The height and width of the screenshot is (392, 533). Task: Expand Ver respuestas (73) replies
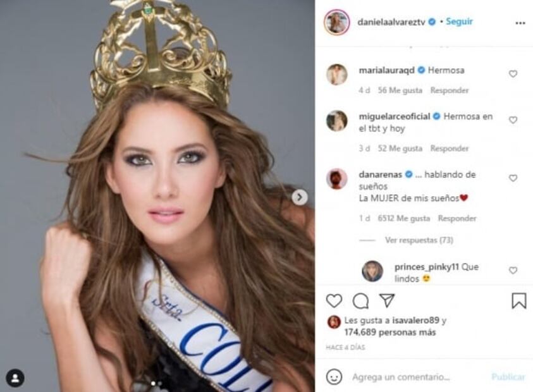click(x=419, y=240)
